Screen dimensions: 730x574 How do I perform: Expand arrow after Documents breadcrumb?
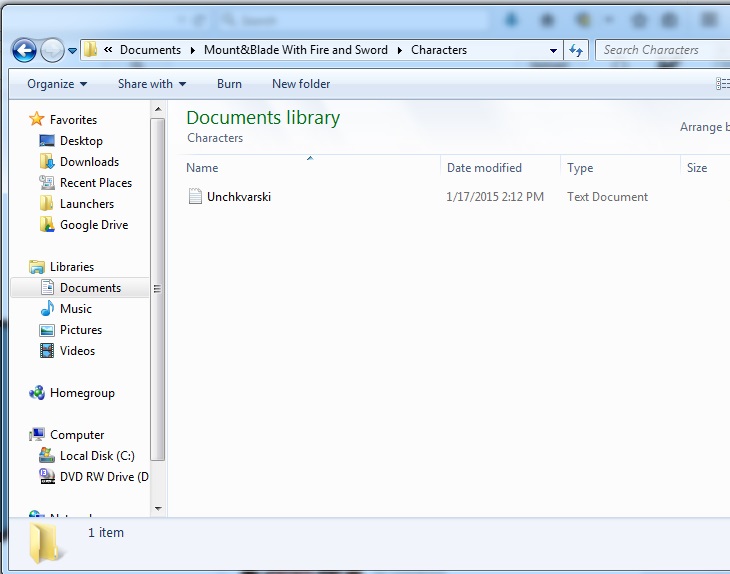193,50
